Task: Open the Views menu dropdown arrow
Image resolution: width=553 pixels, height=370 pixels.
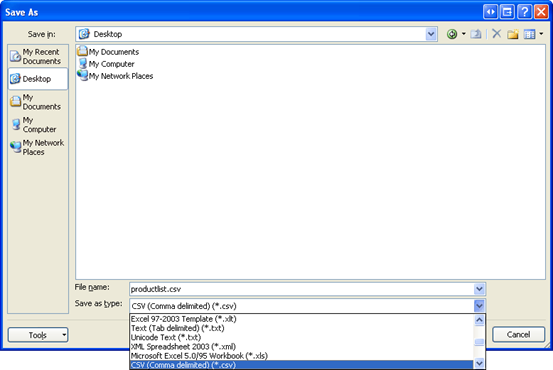Action: tap(541, 34)
